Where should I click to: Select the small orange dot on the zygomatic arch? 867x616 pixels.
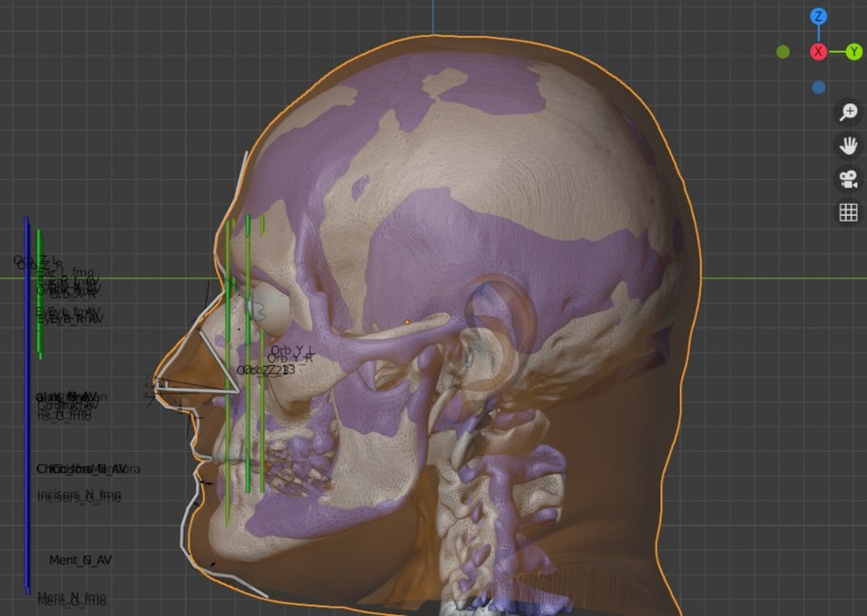click(x=406, y=322)
